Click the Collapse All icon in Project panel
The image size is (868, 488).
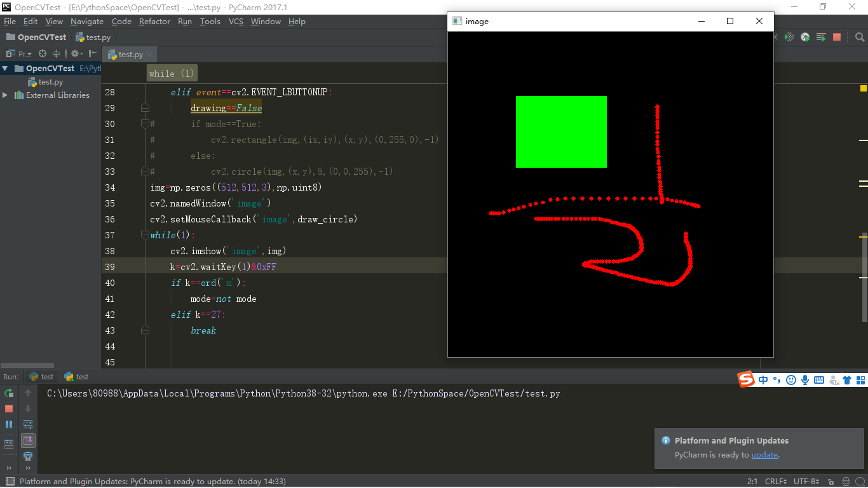pyautogui.click(x=57, y=54)
